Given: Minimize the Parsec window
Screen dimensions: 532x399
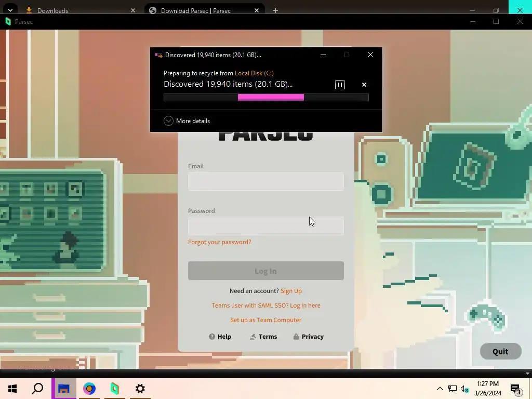Looking at the screenshot, I should [472, 21].
